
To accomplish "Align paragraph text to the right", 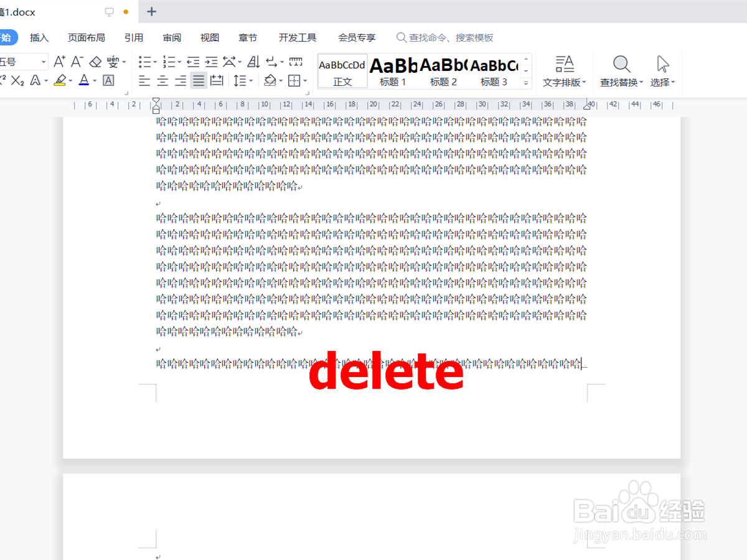I will click(x=181, y=80).
